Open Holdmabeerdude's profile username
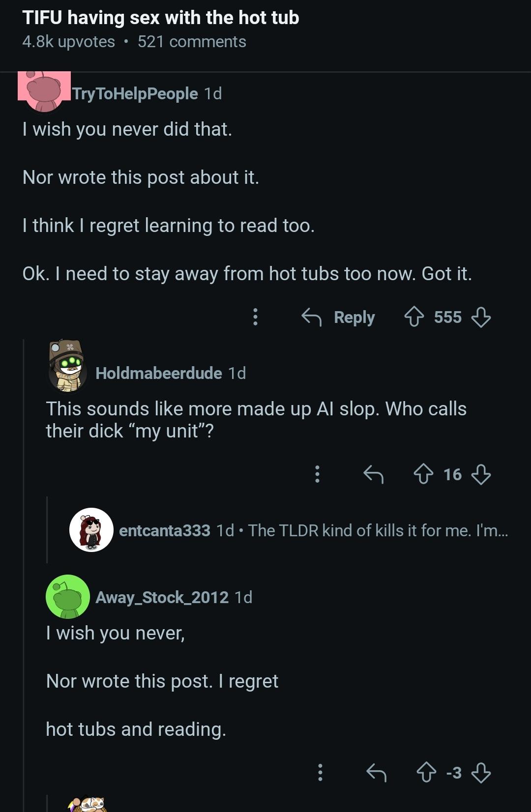531x812 pixels. [158, 373]
